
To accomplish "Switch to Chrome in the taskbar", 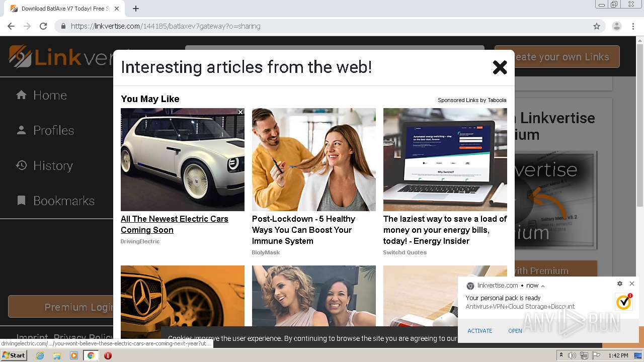I will [x=91, y=355].
